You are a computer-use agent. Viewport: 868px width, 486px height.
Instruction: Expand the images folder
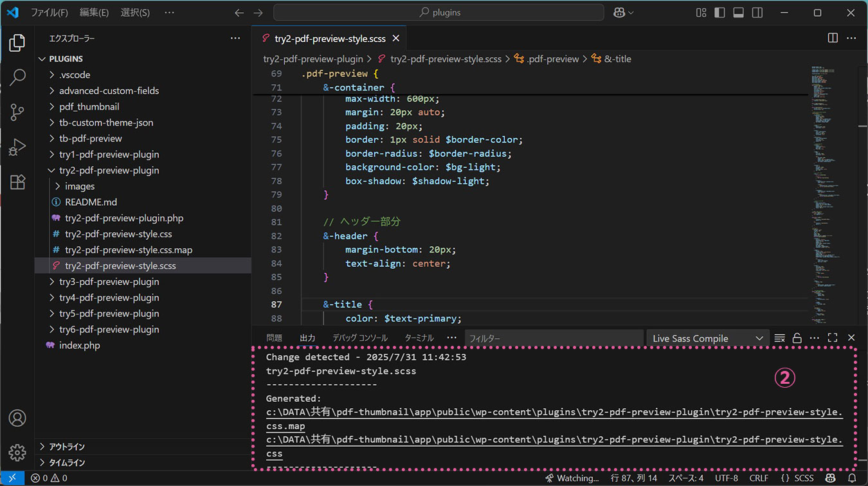143,186
